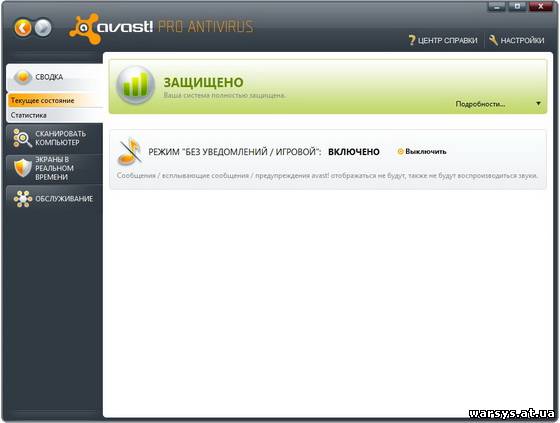
Task: Click the grey forward arrow button
Action: click(x=43, y=28)
